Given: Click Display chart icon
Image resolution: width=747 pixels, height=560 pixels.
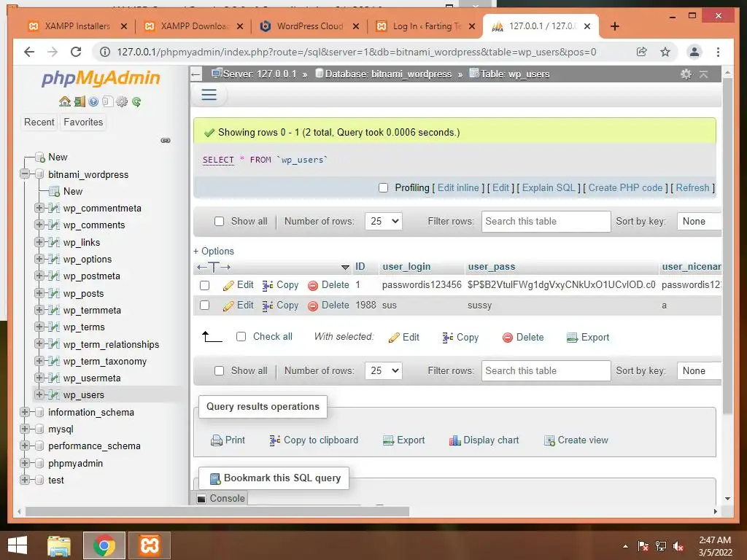Looking at the screenshot, I should (x=455, y=440).
